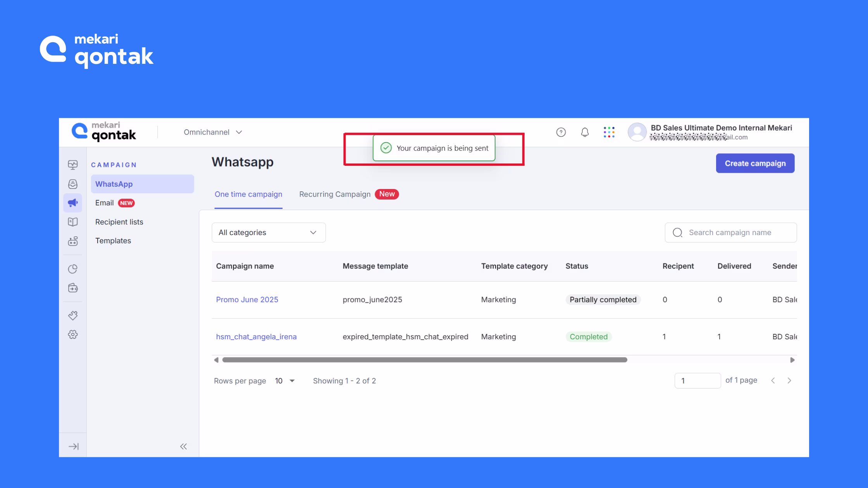Image resolution: width=868 pixels, height=488 pixels.
Task: Open Templates menu item
Action: [113, 241]
